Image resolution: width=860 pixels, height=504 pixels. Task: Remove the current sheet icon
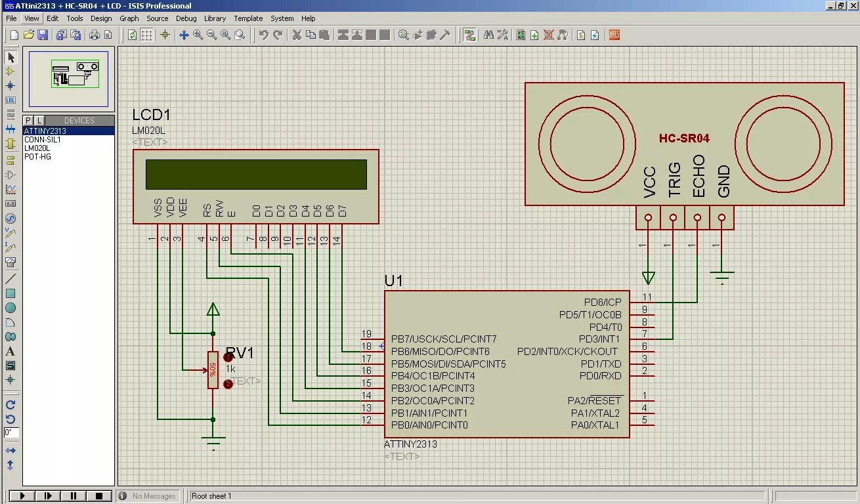[x=549, y=35]
